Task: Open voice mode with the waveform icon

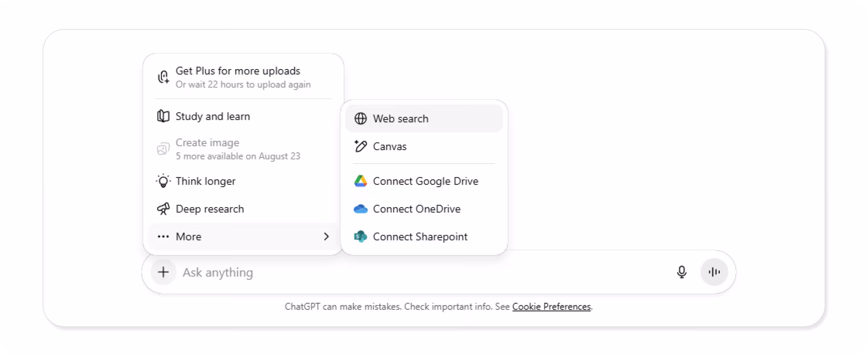Action: click(x=714, y=272)
